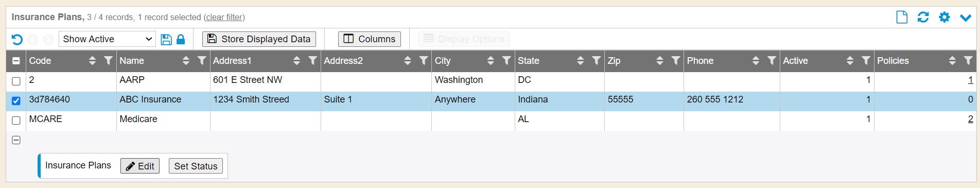The width and height of the screenshot is (980, 188).
Task: Select the Medicare row checkbox
Action: click(x=16, y=121)
